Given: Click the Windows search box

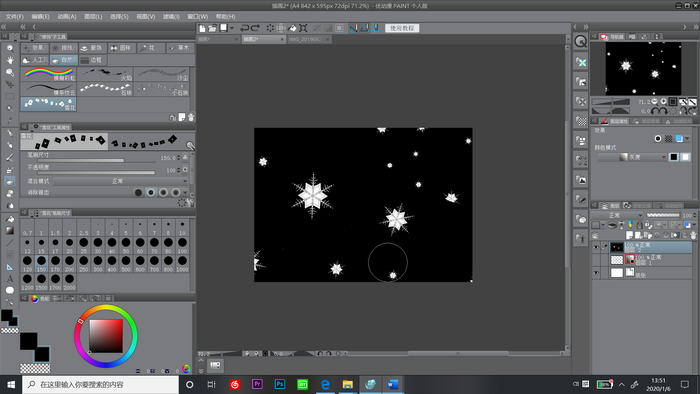Looking at the screenshot, I should pos(100,384).
